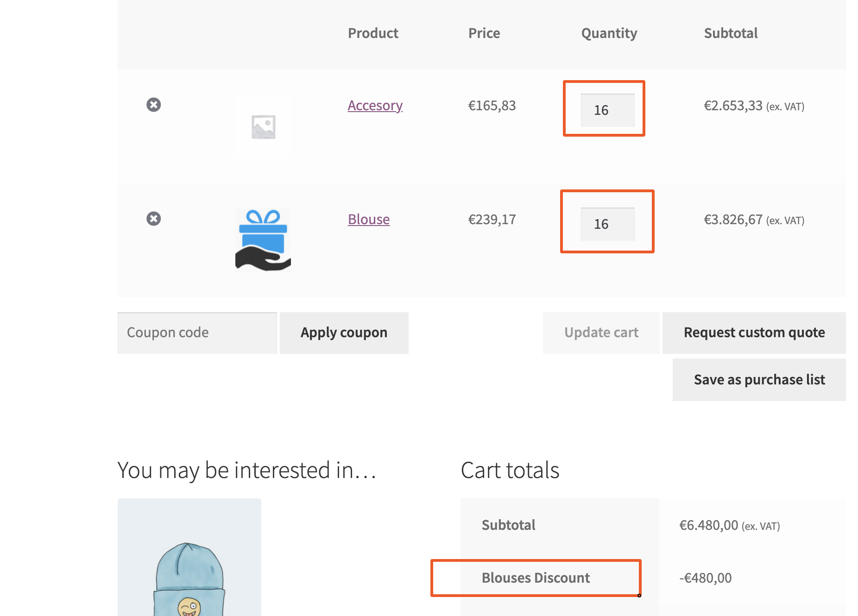Open the Accesory product link
The image size is (858, 616).
(375, 106)
